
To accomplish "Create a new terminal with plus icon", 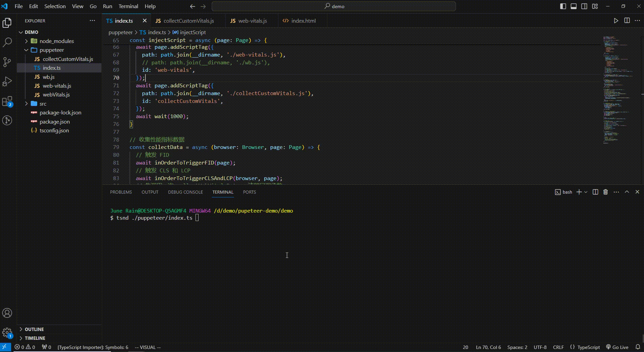I will pos(579,192).
